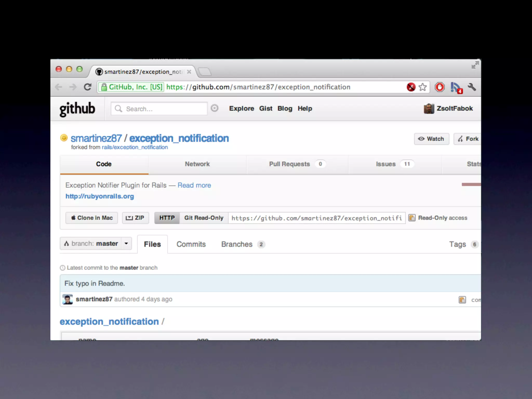Screen dimensions: 532x399
Task: Click the Clone in Mac button
Action: tap(92, 218)
